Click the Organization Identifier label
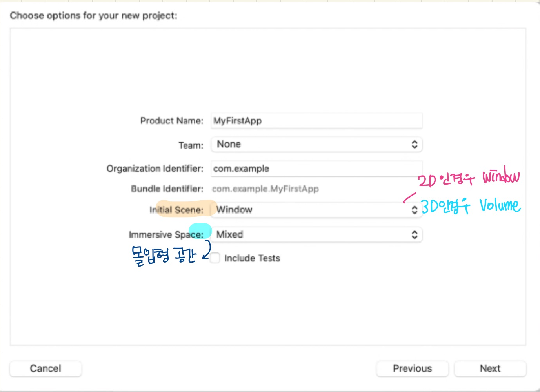Image resolution: width=540 pixels, height=392 pixels. (x=155, y=169)
